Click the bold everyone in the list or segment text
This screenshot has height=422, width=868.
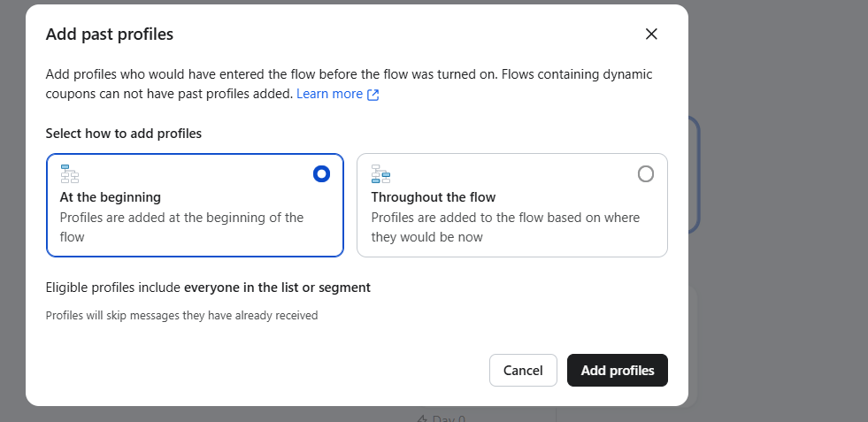pos(277,288)
